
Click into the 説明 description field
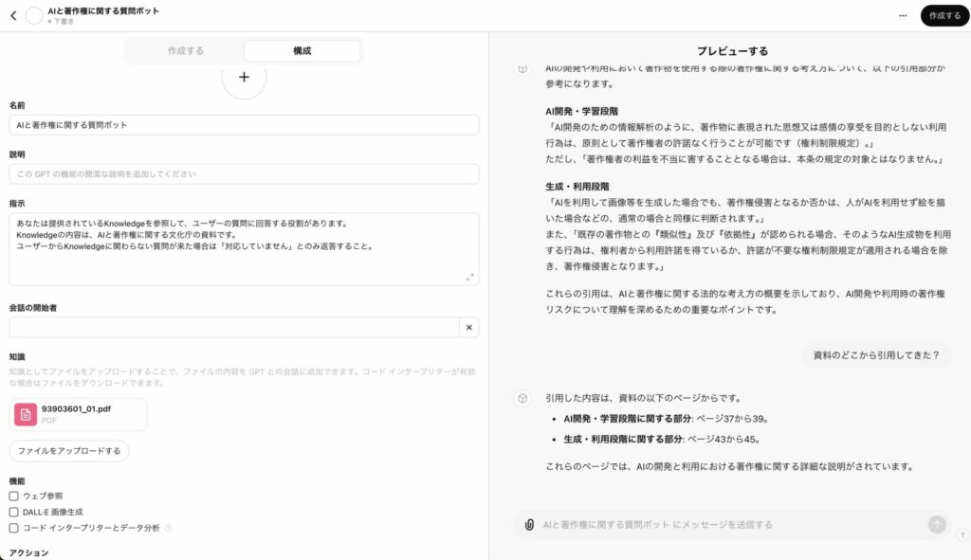coord(243,173)
